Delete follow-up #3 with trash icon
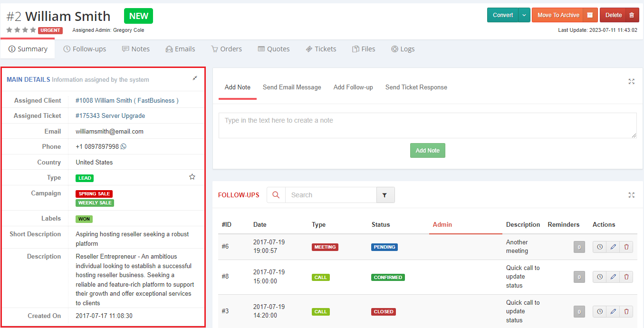Image resolution: width=644 pixels, height=328 pixels. [626, 311]
